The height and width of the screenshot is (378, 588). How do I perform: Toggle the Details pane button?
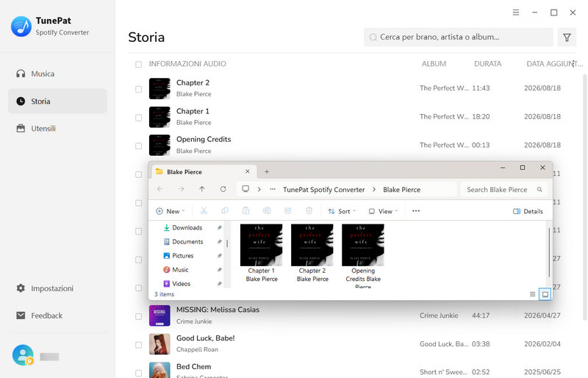click(528, 211)
